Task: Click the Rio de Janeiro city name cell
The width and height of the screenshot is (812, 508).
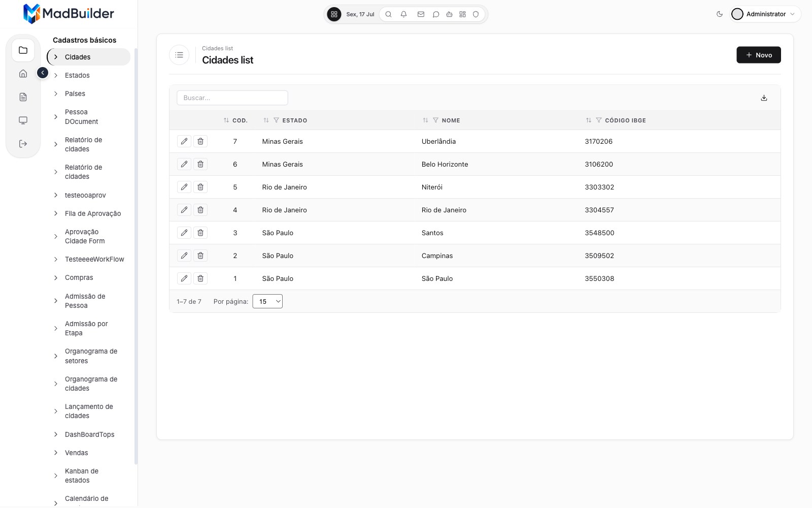Action: [x=444, y=210]
